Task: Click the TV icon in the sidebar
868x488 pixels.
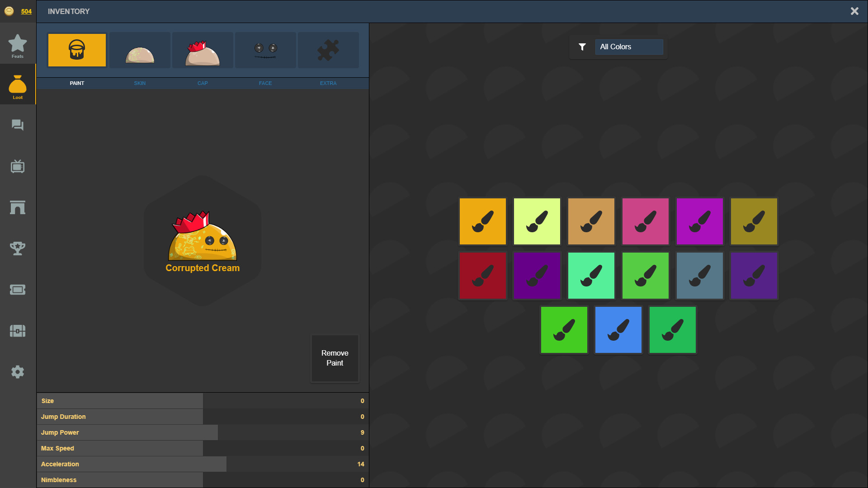Action: point(18,166)
